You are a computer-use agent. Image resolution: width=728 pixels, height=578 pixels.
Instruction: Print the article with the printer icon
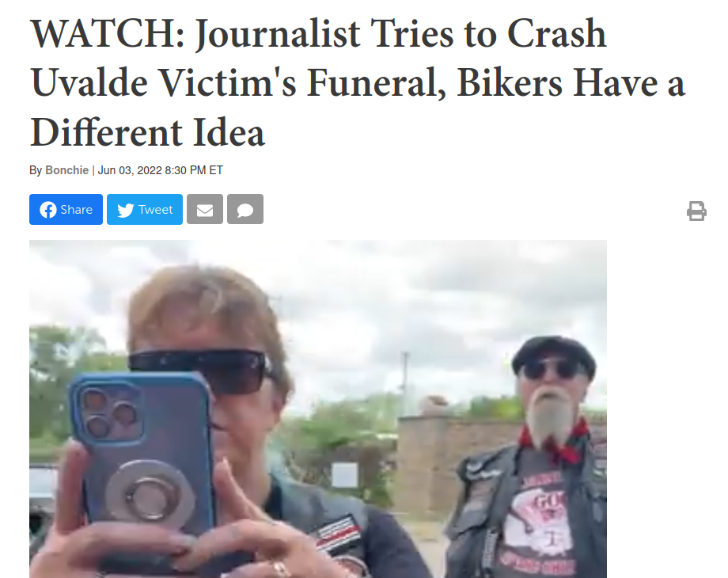click(x=696, y=211)
